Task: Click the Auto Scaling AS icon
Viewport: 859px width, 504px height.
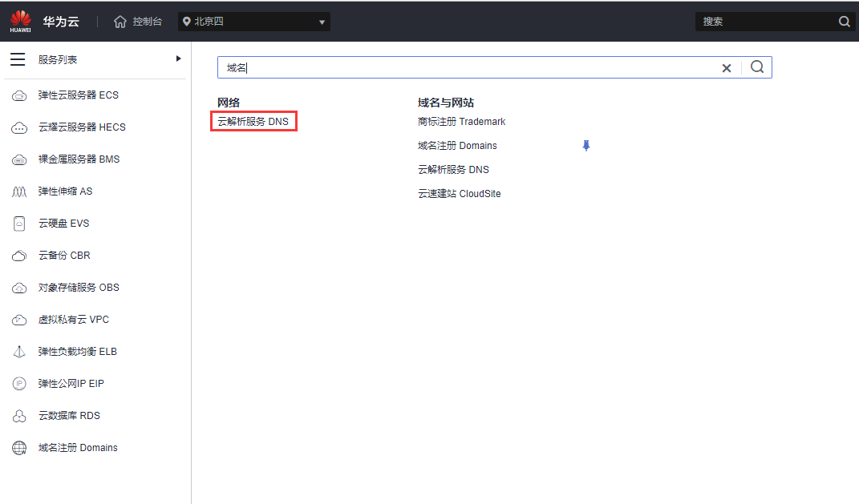Action: [19, 192]
